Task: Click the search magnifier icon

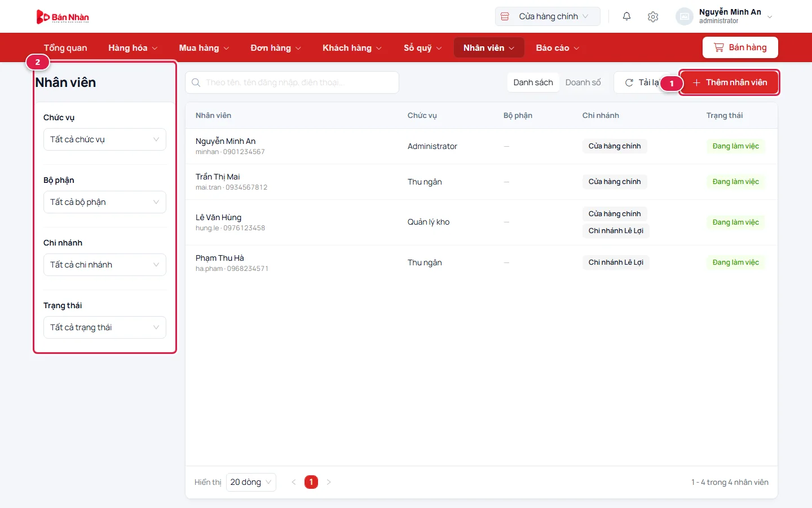Action: point(196,82)
